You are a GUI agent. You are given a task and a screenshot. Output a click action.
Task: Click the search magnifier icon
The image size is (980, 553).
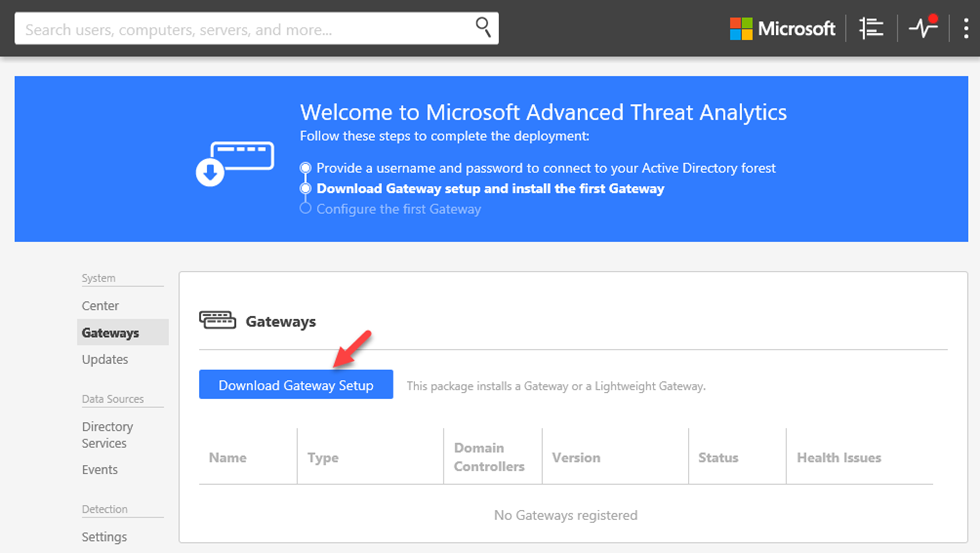pos(483,27)
